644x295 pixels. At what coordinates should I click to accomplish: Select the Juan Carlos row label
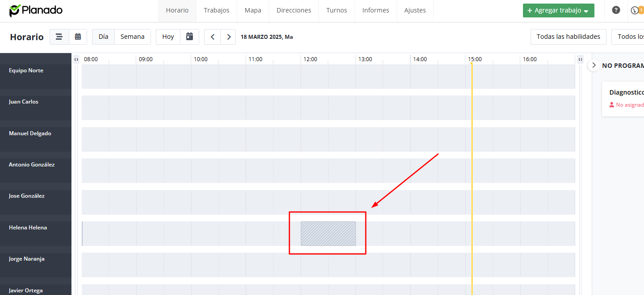[x=24, y=102]
